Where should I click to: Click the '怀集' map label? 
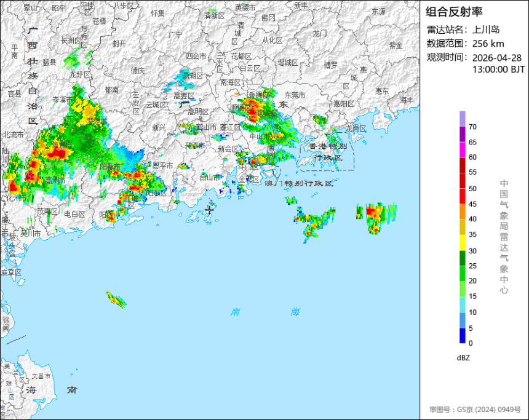[157, 13]
